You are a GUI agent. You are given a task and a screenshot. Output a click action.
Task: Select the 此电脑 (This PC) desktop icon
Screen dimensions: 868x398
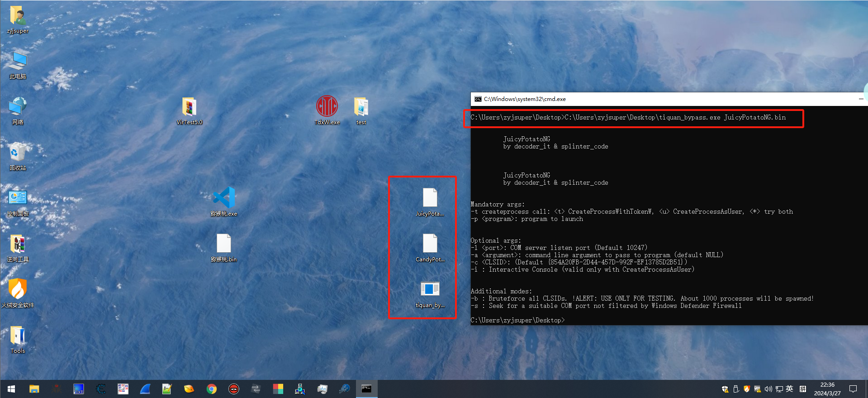(x=18, y=66)
